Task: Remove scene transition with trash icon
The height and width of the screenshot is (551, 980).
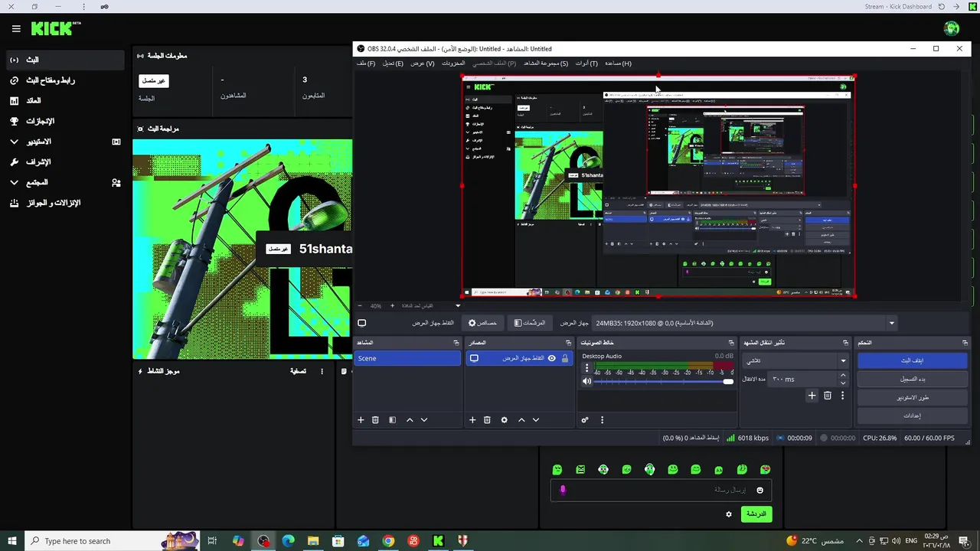Action: tap(828, 396)
